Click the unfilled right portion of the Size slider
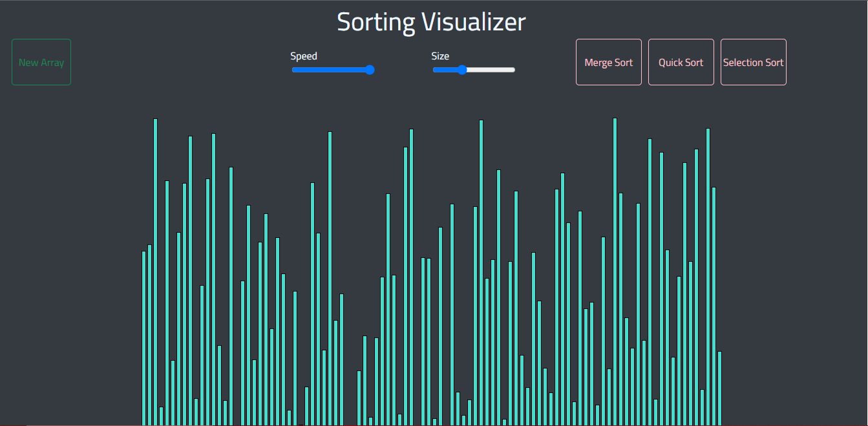Image resolution: width=868 pixels, height=426 pixels. [491, 69]
